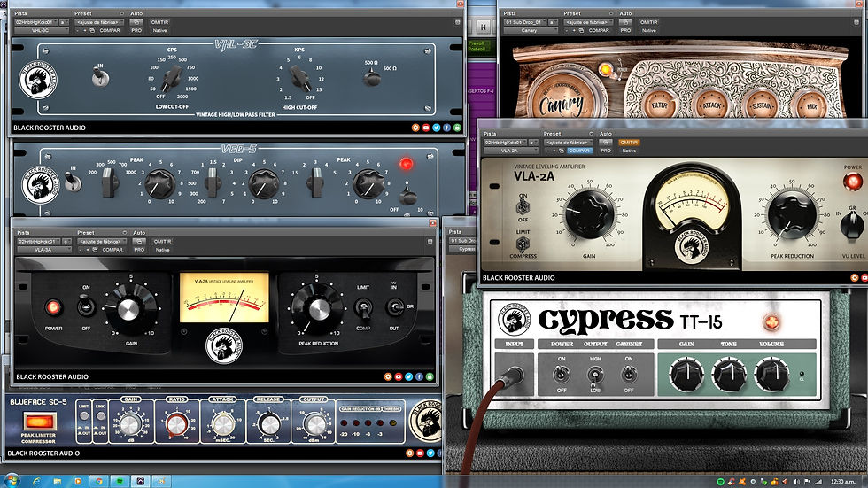This screenshot has width=868, height=488.
Task: Flip the IN switch on VEQ-5
Action: (x=73, y=181)
